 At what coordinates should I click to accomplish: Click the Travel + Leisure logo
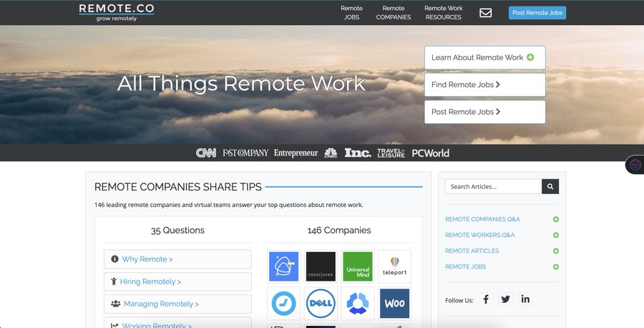(391, 153)
